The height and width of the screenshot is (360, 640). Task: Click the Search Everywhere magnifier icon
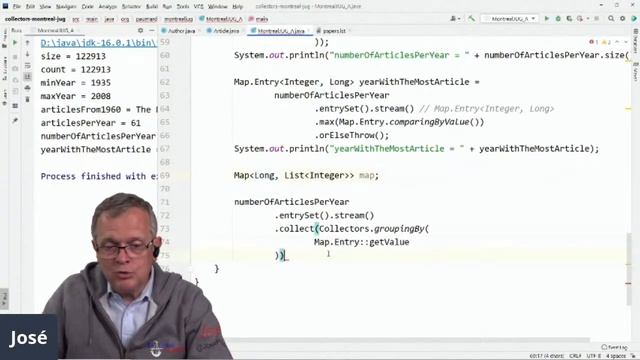point(611,19)
